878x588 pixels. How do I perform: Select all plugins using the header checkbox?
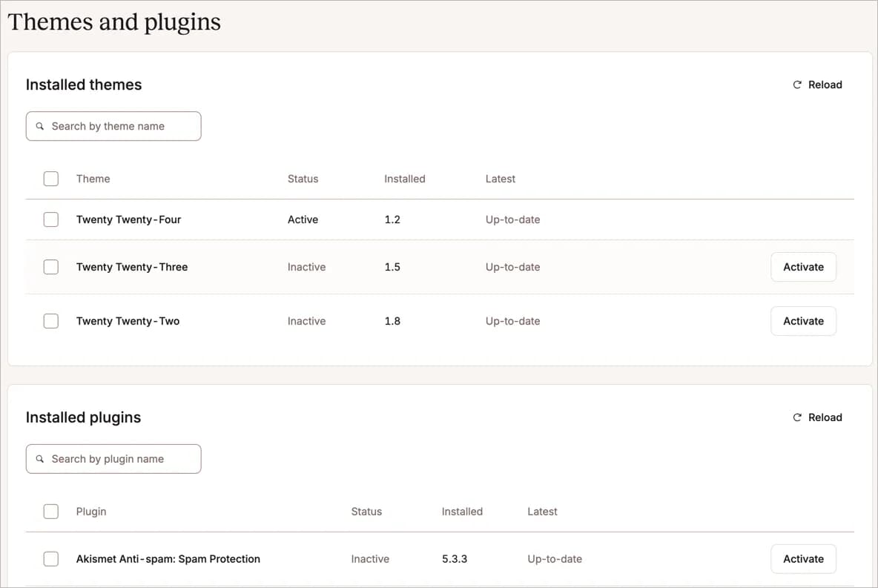pyautogui.click(x=50, y=511)
